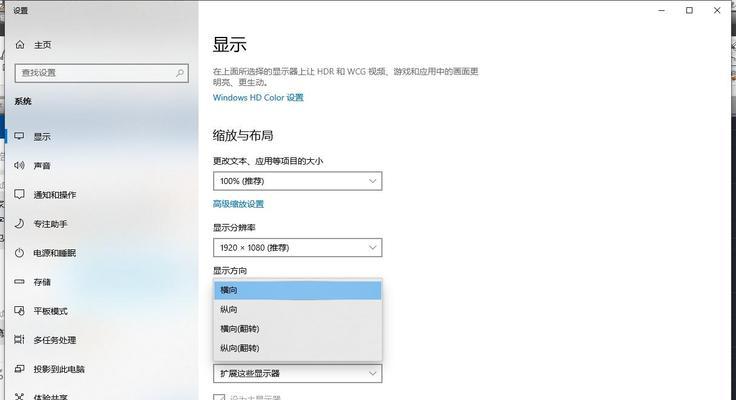Focus the 查找设置 search box
The image size is (736, 400).
(102, 73)
